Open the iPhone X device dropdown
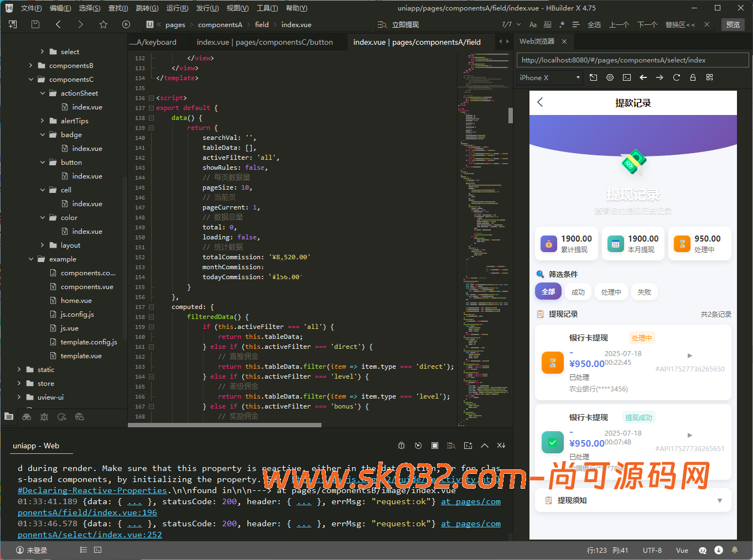 tap(549, 77)
